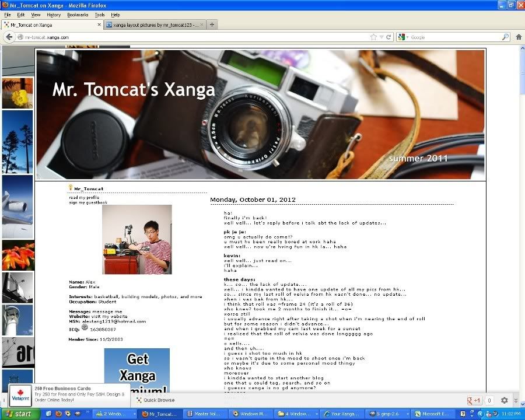Open the 2 Windows taskbar group
This screenshot has width=525, height=420.
[x=115, y=414]
